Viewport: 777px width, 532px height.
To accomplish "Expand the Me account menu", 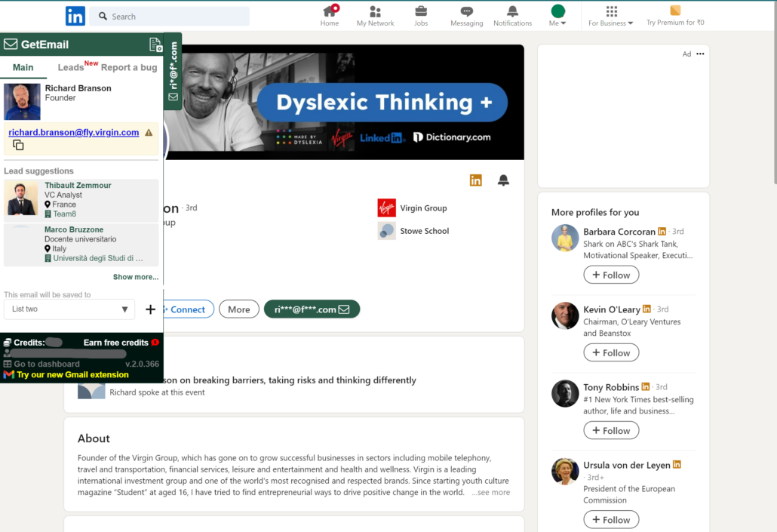I will (x=557, y=16).
